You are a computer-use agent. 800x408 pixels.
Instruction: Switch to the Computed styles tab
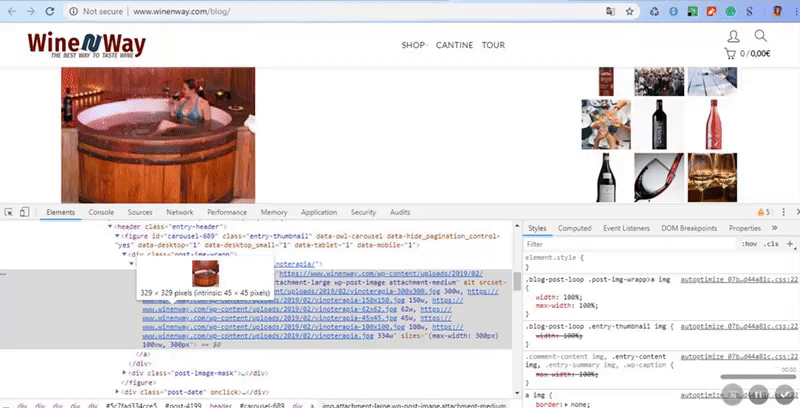574,228
